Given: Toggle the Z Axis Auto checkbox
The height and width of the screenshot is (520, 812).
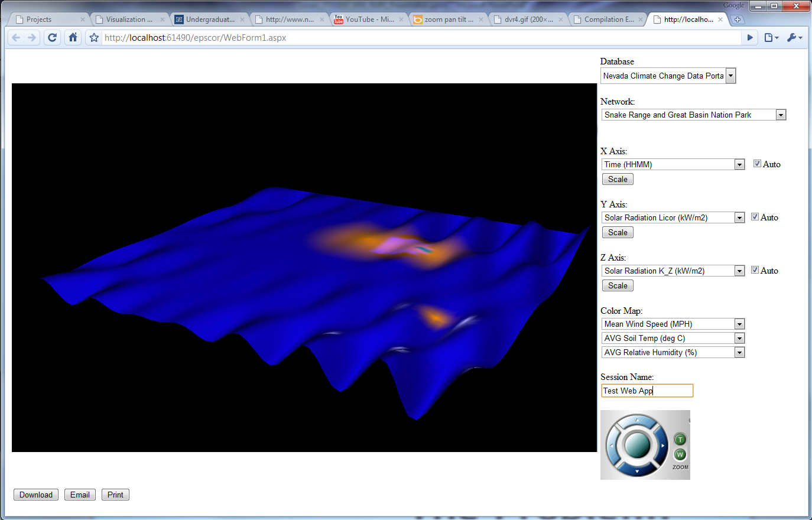Looking at the screenshot, I should pyautogui.click(x=755, y=270).
